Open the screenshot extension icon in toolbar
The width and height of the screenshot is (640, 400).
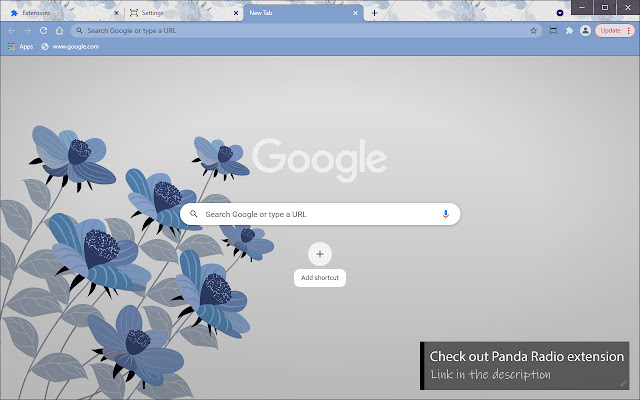pyautogui.click(x=553, y=31)
